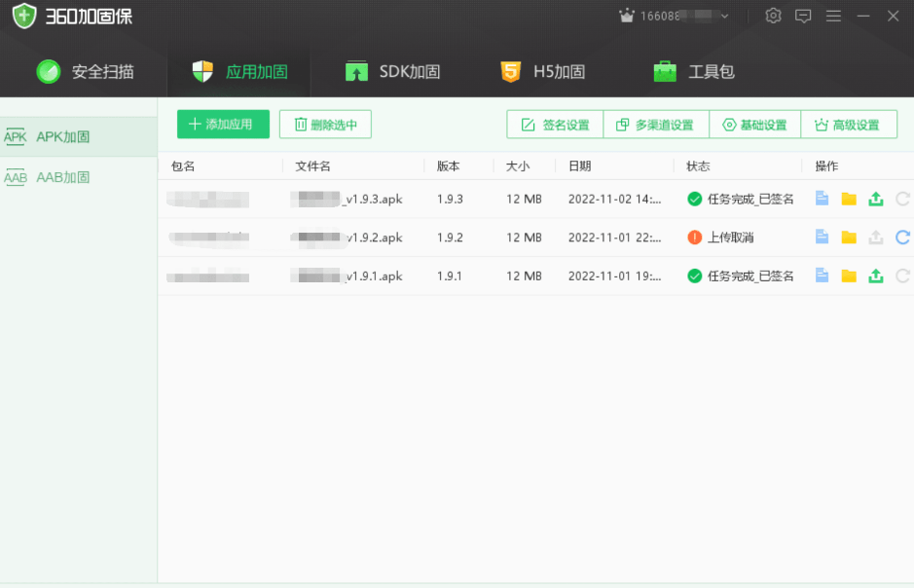Select AAB加固 in sidebar
The height and width of the screenshot is (588, 914).
[x=79, y=177]
